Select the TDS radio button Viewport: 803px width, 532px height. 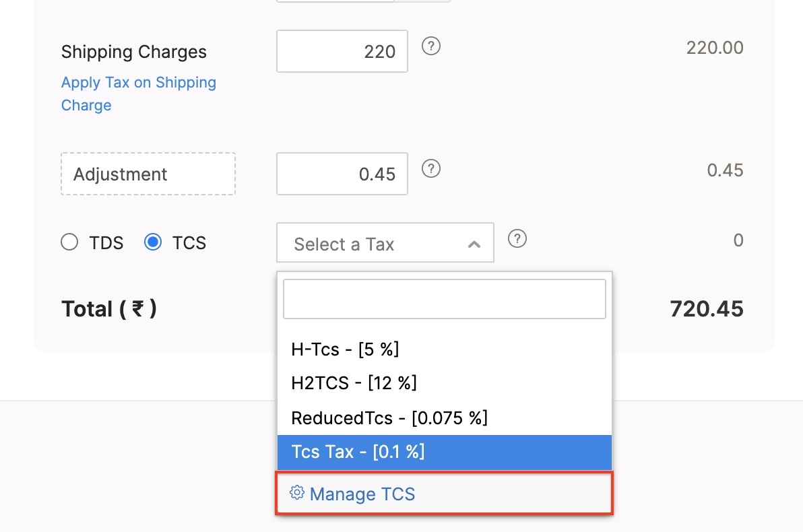pos(69,242)
